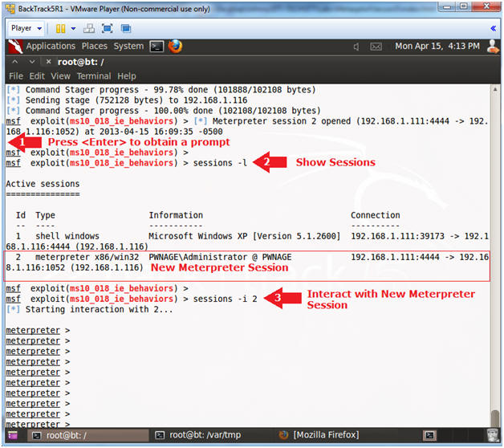This screenshot has height=448, width=504.
Task: Click the trash icon in bottom panel
Action: (493, 435)
